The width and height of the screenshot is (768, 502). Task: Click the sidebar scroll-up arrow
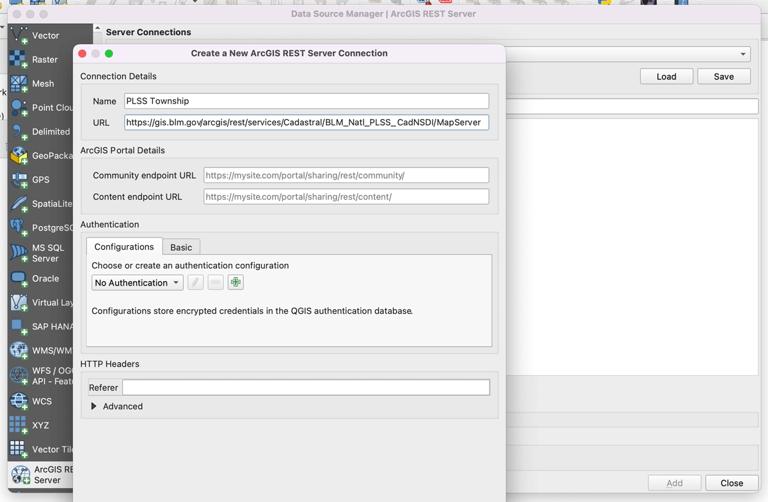97,28
